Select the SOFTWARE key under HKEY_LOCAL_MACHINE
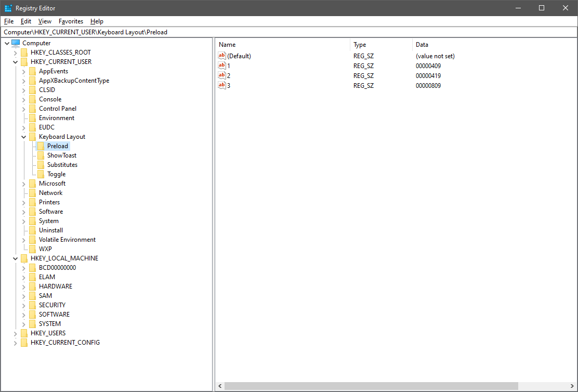The height and width of the screenshot is (392, 578). (x=54, y=314)
